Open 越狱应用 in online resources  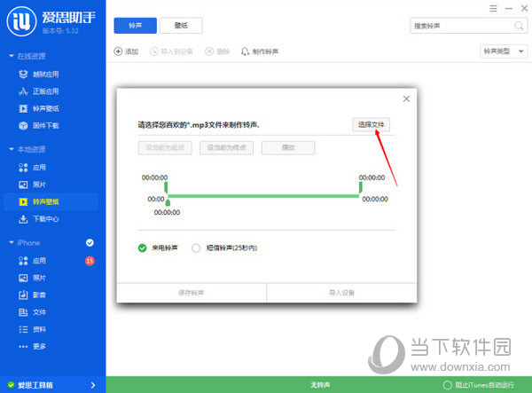[x=39, y=75]
